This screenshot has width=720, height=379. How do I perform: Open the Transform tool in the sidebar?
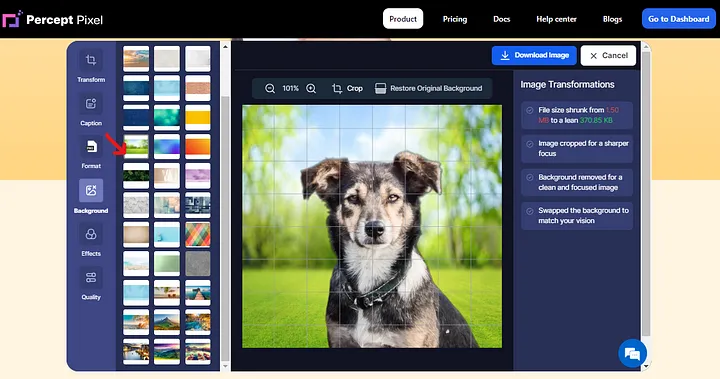coord(91,66)
